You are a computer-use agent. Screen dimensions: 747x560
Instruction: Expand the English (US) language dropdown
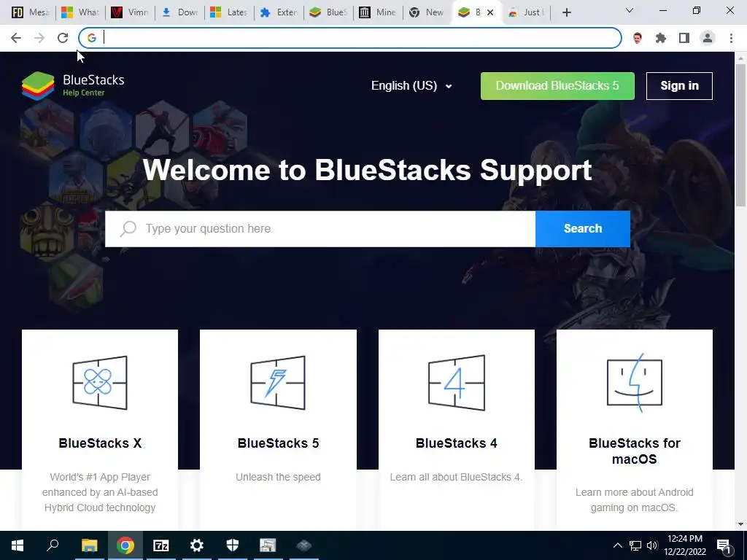(x=411, y=86)
